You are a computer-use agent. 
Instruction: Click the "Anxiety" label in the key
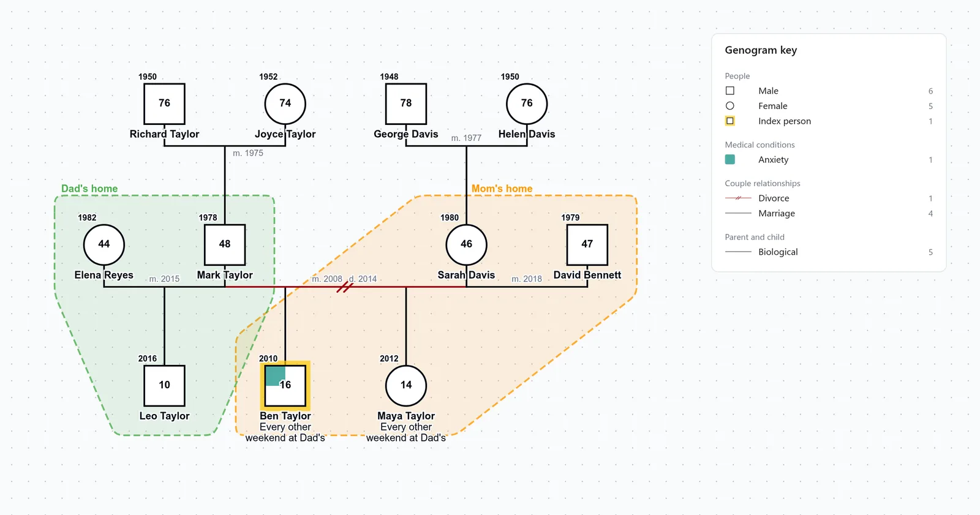[773, 160]
